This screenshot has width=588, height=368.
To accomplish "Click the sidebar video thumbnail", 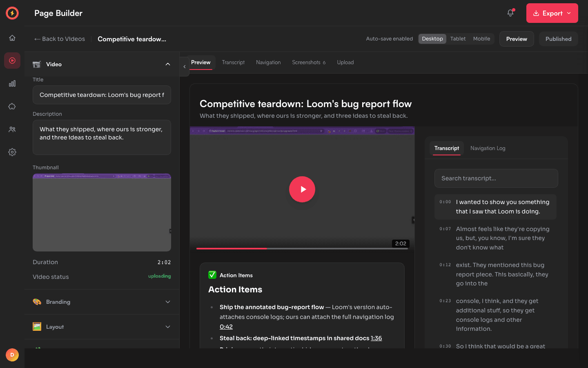I will [x=102, y=213].
